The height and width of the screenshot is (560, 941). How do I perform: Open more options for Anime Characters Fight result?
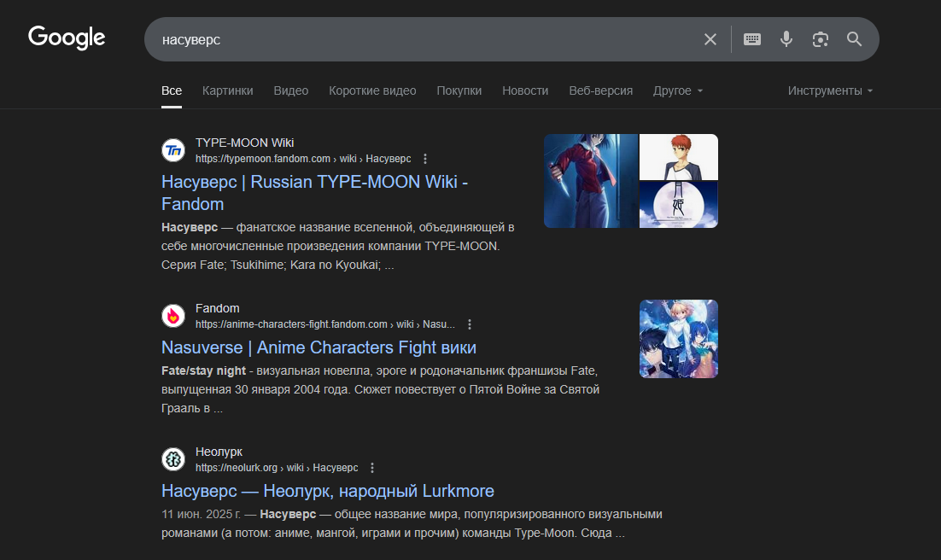click(470, 324)
